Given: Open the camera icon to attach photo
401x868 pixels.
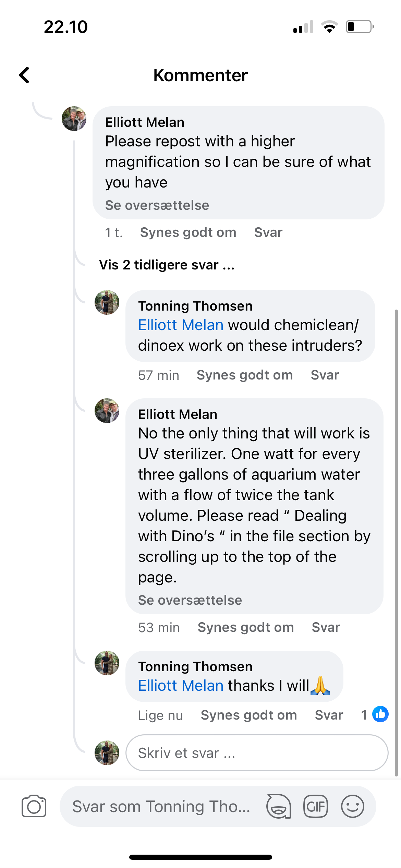Looking at the screenshot, I should pos(34,806).
